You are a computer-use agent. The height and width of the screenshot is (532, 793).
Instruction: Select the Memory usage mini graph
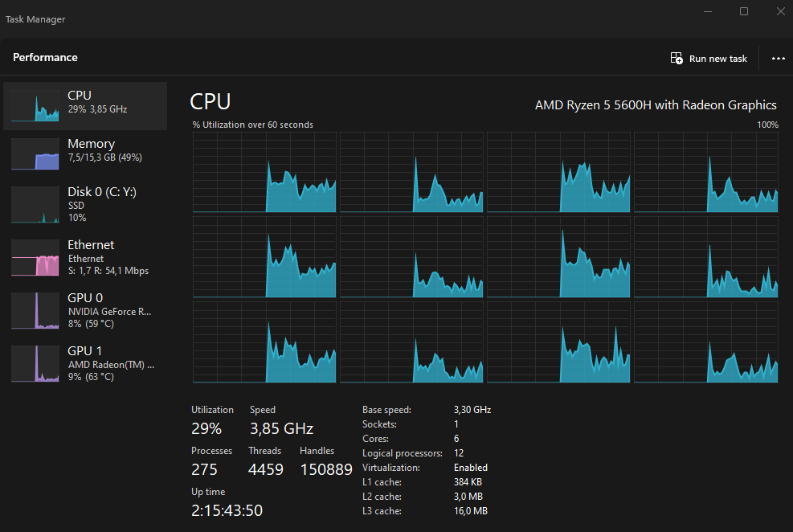pos(35,154)
